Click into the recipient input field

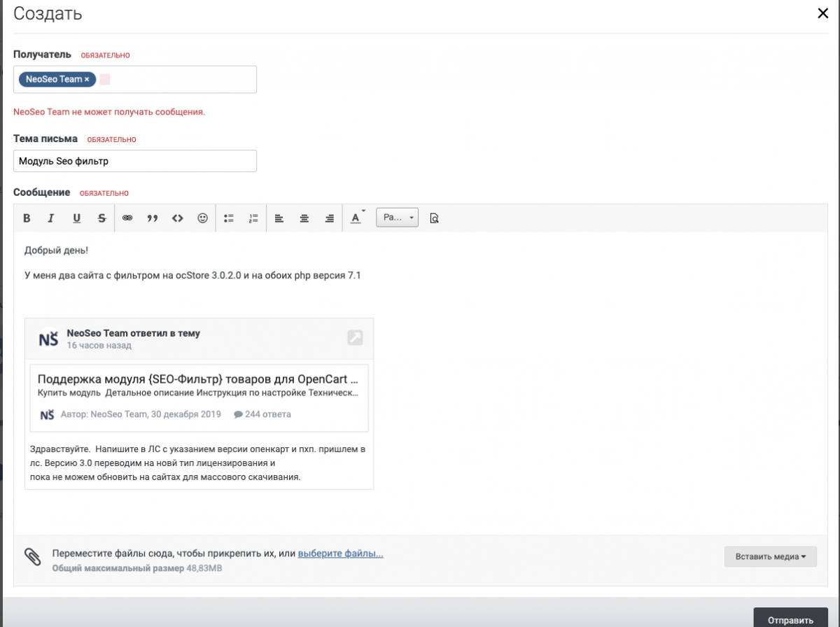(135, 80)
